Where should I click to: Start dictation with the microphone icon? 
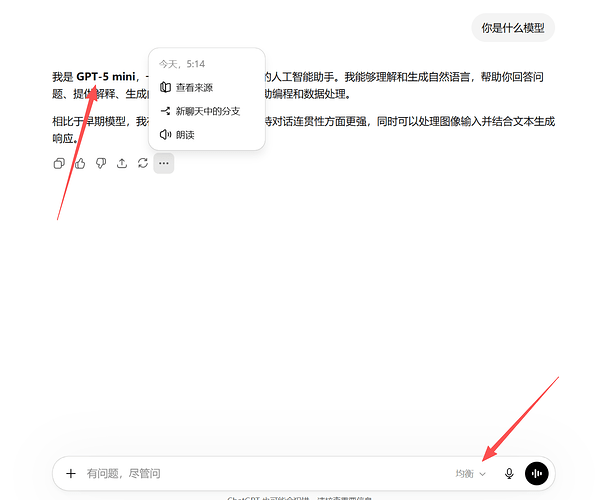(x=509, y=474)
